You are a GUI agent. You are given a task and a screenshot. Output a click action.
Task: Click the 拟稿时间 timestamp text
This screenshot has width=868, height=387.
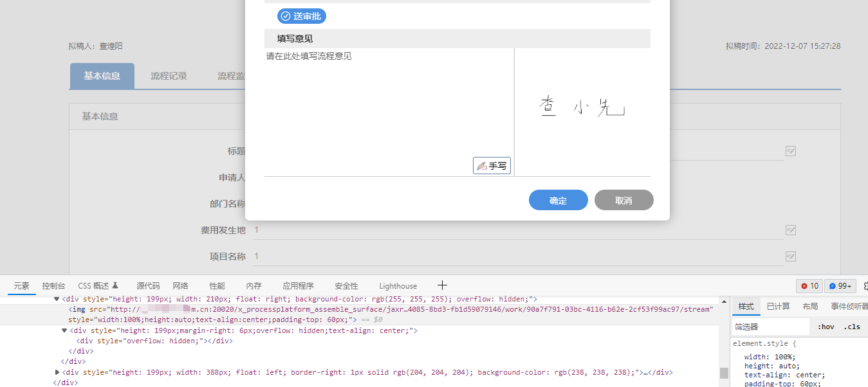pos(783,46)
